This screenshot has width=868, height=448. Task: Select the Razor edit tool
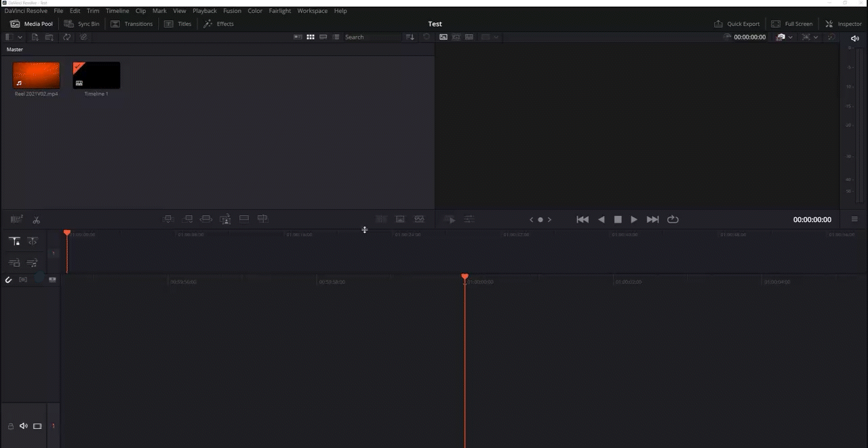point(36,219)
